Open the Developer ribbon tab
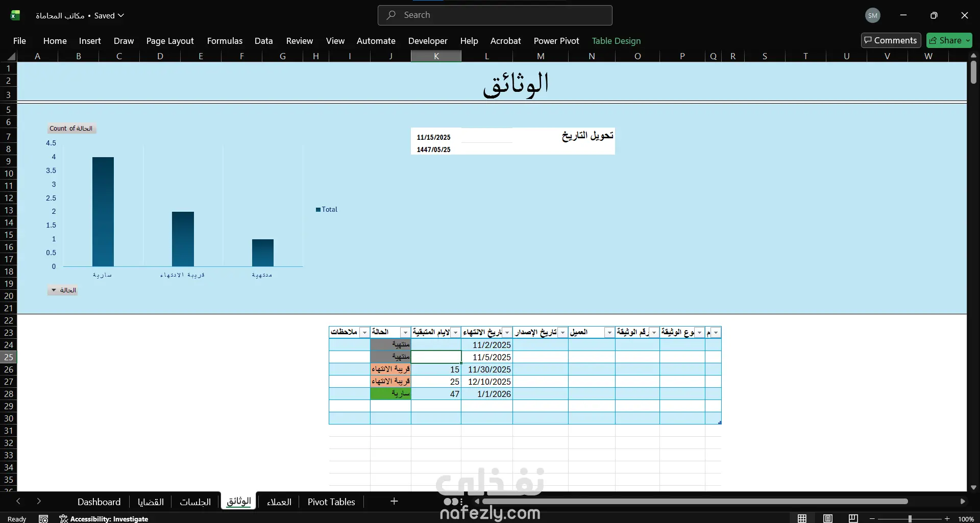Viewport: 980px width, 523px height. pos(428,41)
